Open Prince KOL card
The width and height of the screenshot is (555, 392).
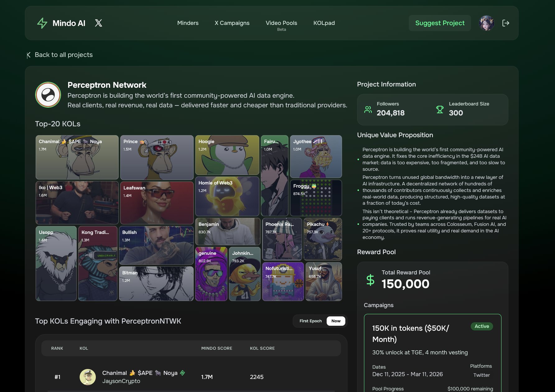pos(157,157)
